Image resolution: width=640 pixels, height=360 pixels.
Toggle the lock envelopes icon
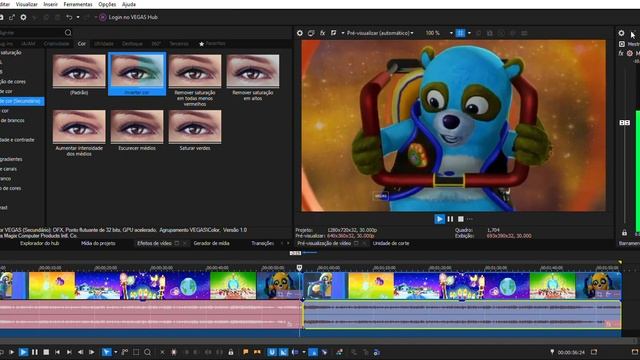[x=231, y=352]
